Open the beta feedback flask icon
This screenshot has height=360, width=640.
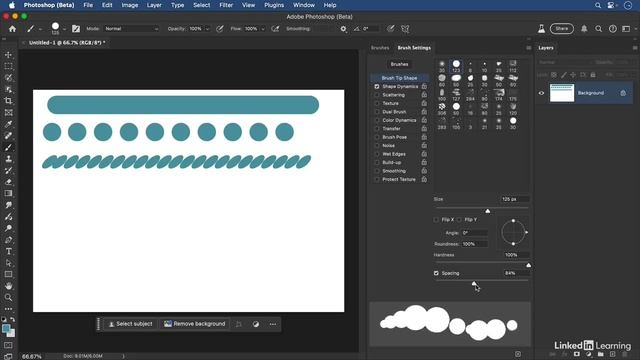click(541, 29)
